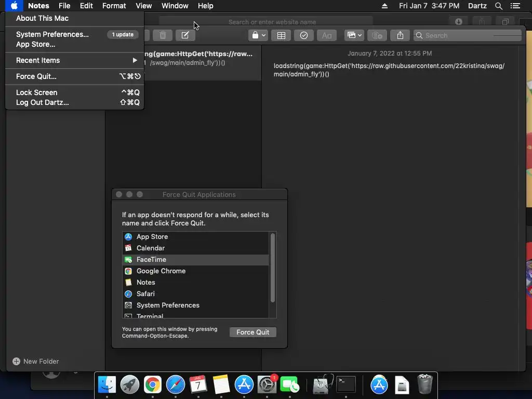Choose Log Out Dartz…
Image resolution: width=532 pixels, height=399 pixels.
pos(75,102)
